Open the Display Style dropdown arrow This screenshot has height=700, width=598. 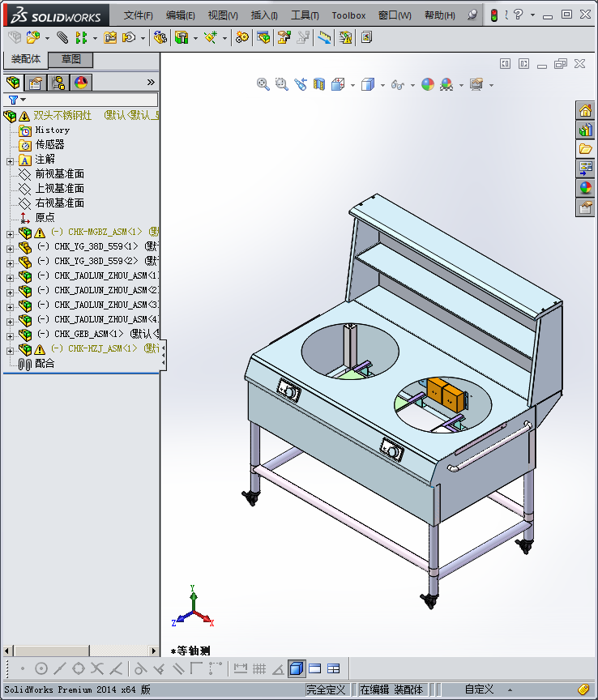click(382, 85)
